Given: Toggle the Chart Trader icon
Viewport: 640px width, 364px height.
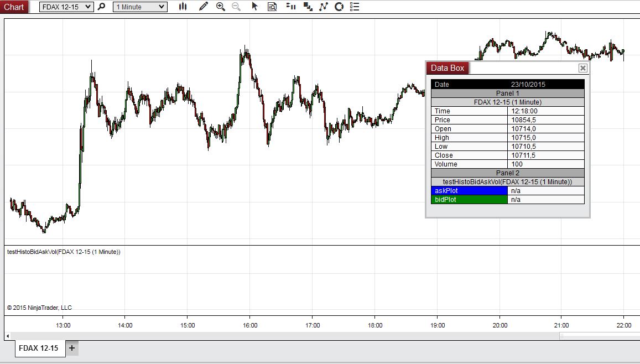Looking at the screenshot, I should click(291, 7).
